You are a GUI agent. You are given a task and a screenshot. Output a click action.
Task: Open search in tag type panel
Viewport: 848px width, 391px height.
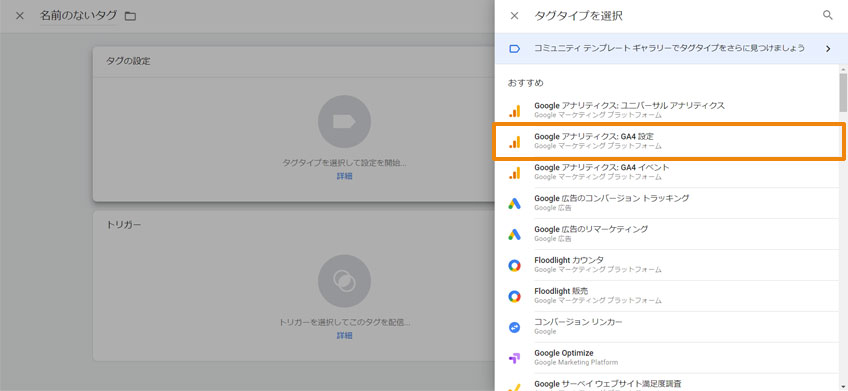[827, 16]
